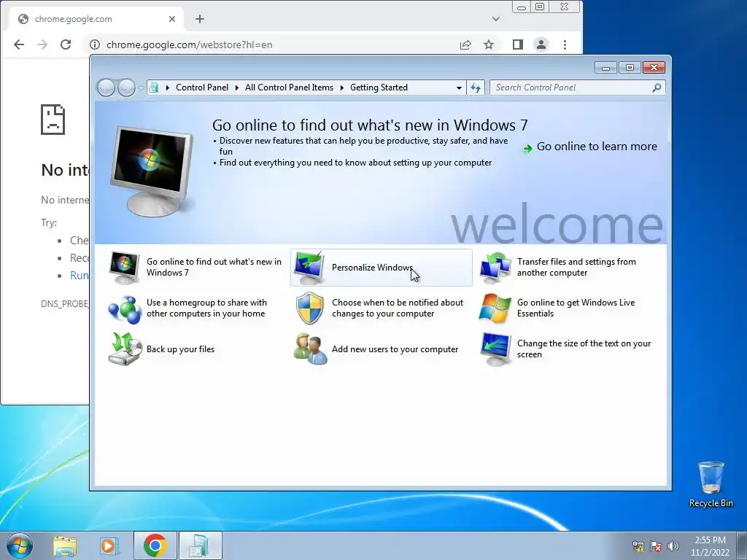The width and height of the screenshot is (747, 560).
Task: Click the Personalize Windows monitor icon
Action: point(309,268)
